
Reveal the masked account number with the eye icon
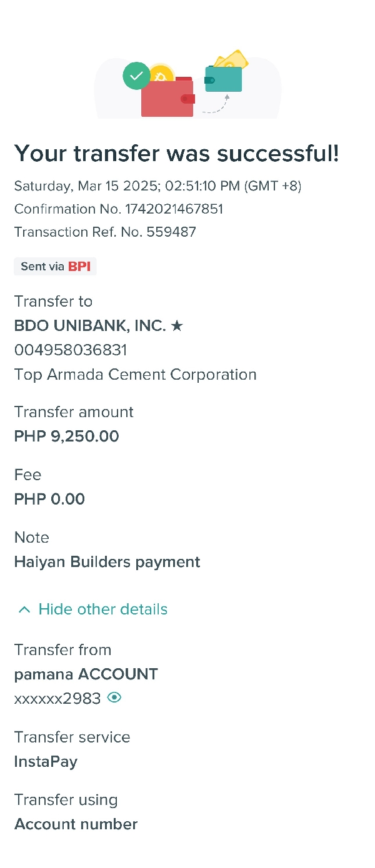point(114,698)
